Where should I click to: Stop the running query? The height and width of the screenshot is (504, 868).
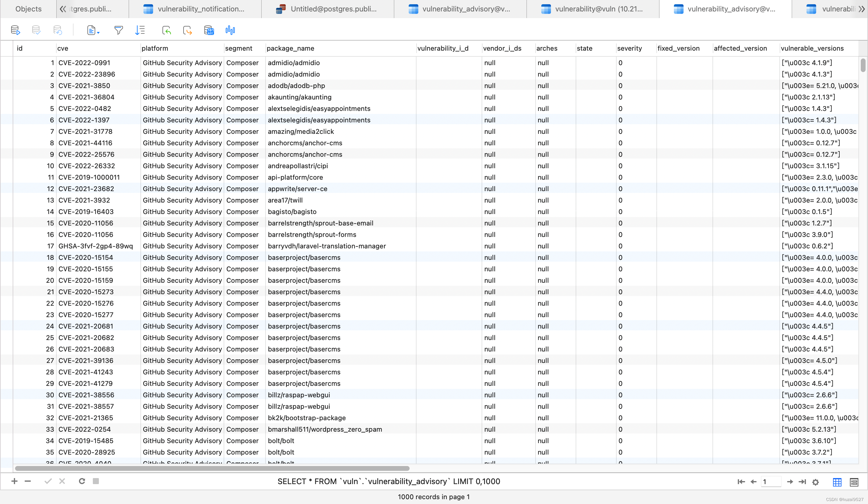[96, 481]
